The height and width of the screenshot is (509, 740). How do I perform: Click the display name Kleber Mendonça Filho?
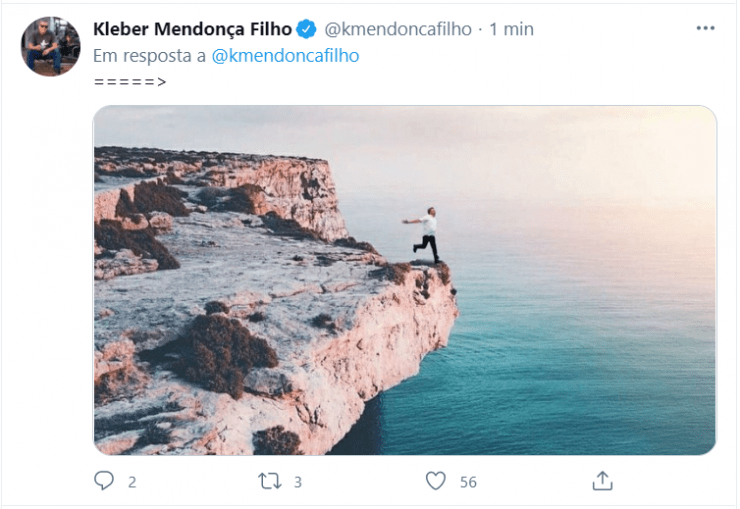point(192,29)
